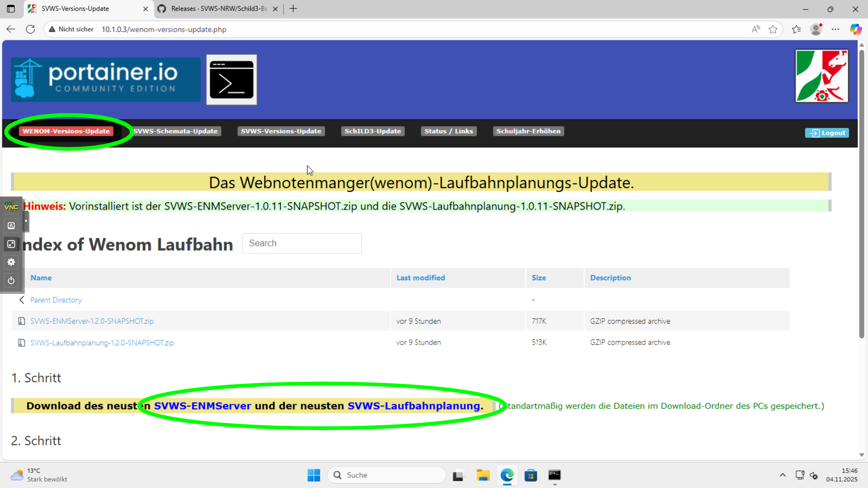Screen dimensions: 868x488
Task: Open the weather widget showing 13°C
Action: click(39, 475)
